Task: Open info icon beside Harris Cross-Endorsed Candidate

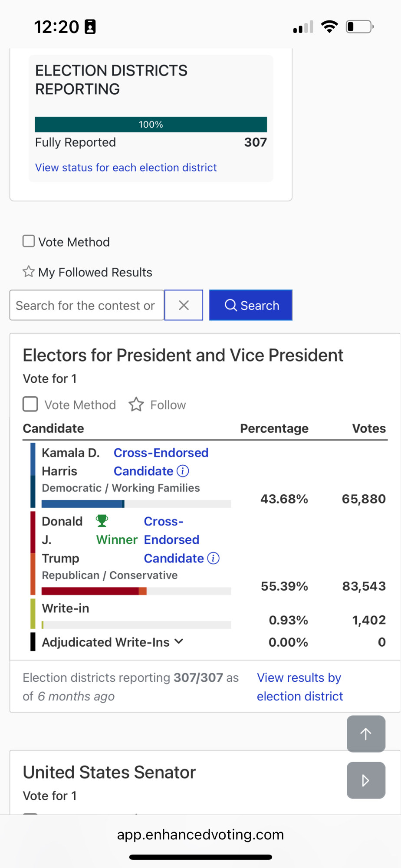Action: [183, 471]
